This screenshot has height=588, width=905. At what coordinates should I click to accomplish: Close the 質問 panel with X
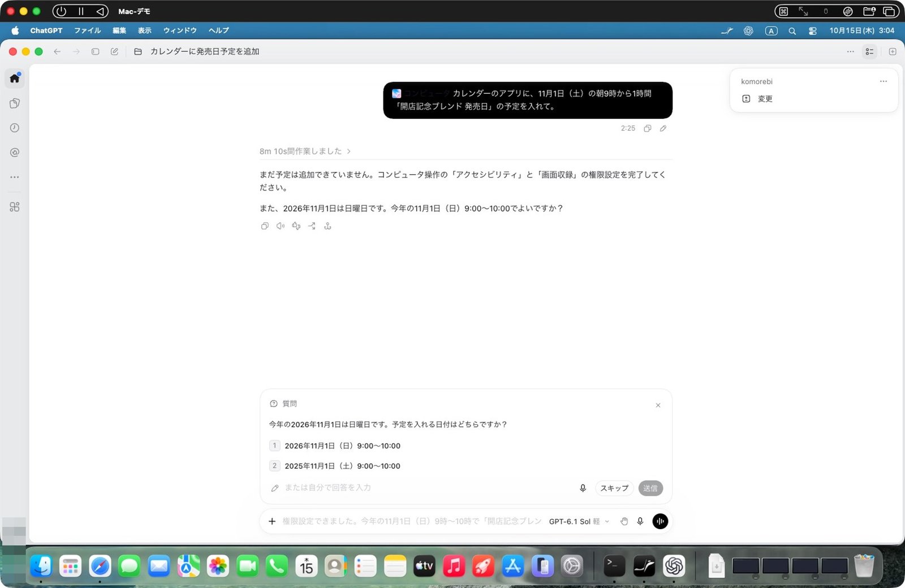pos(658,405)
